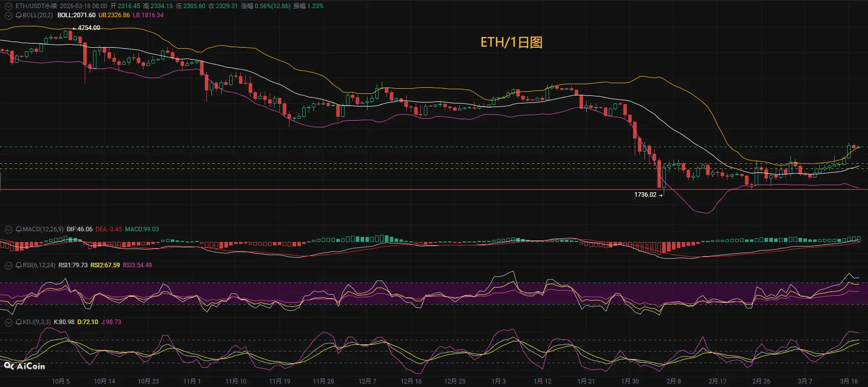The image size is (868, 387).
Task: Click the DEA:-3.45 value
Action: pyautogui.click(x=108, y=229)
